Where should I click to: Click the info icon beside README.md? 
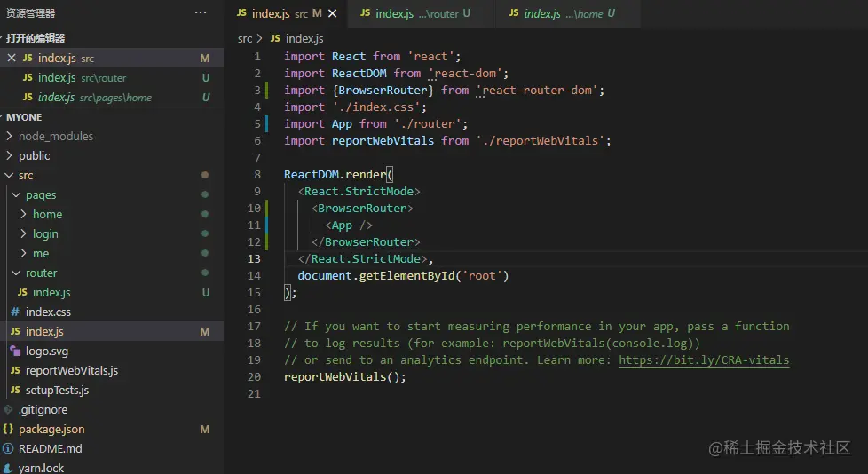[8, 448]
